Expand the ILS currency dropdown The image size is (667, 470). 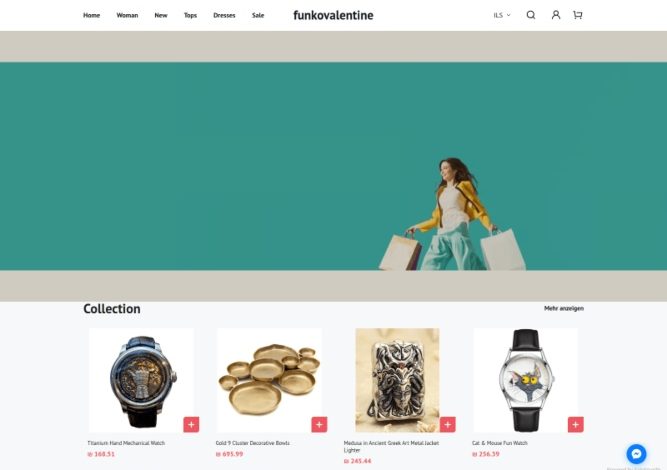tap(502, 15)
